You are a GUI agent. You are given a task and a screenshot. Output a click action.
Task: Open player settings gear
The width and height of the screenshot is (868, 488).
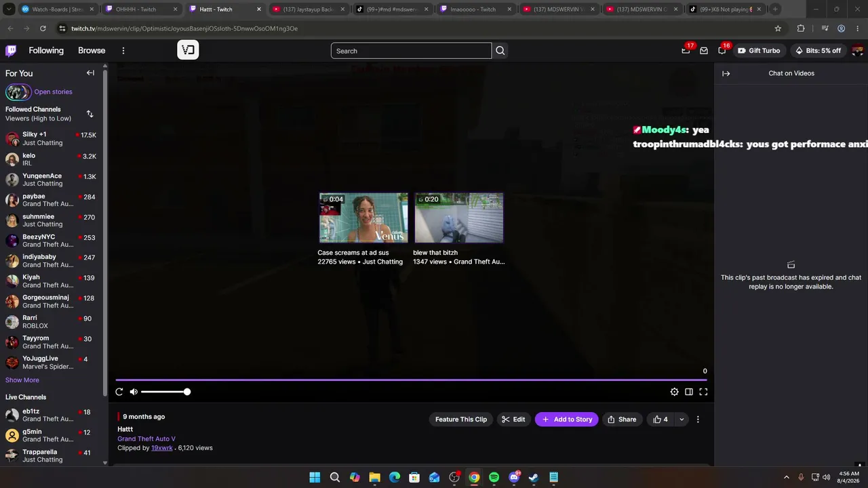[674, 392]
